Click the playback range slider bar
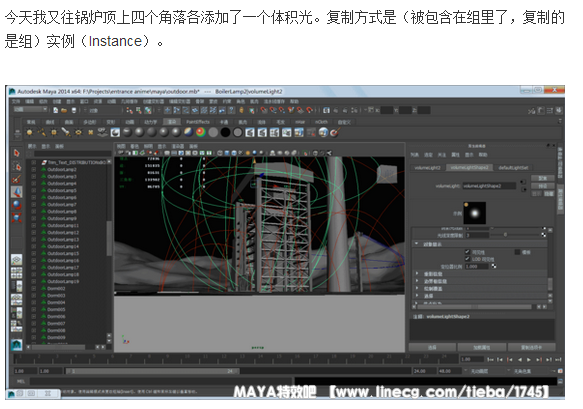This screenshot has width=583, height=409. (153, 371)
